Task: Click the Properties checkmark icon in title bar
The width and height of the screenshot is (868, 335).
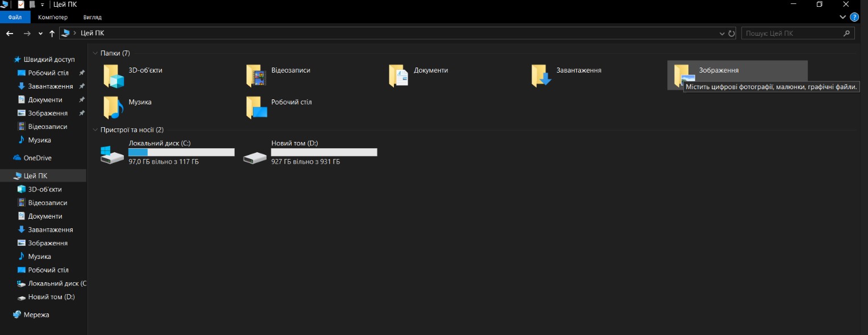Action: coord(21,4)
